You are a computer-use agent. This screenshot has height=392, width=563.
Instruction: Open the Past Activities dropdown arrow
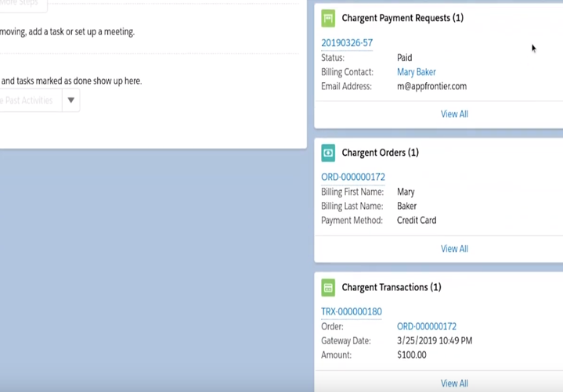pyautogui.click(x=70, y=100)
